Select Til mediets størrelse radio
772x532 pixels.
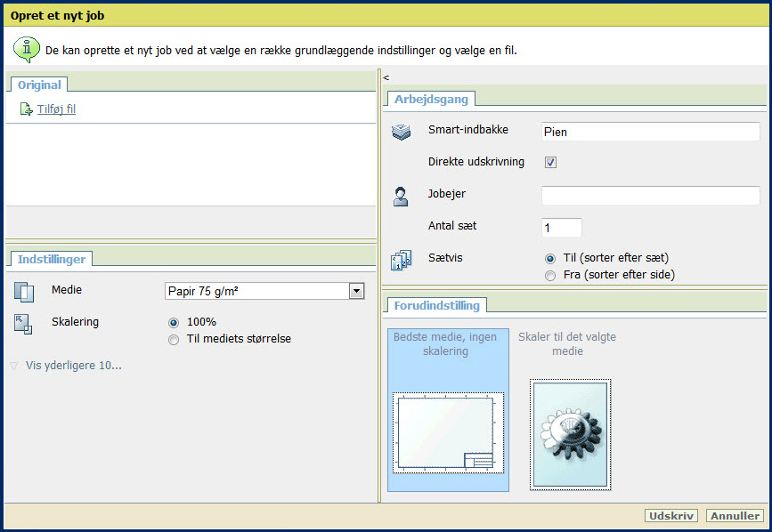(174, 340)
